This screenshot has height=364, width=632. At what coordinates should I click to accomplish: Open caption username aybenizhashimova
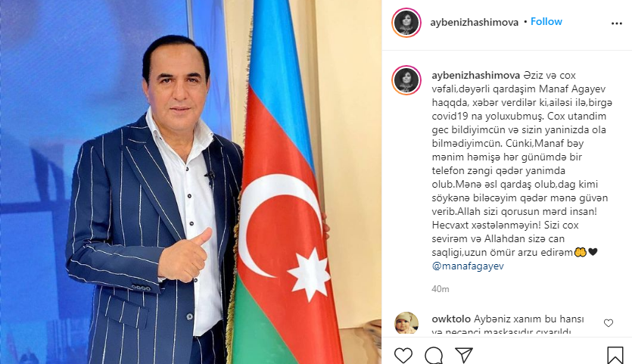coord(475,76)
